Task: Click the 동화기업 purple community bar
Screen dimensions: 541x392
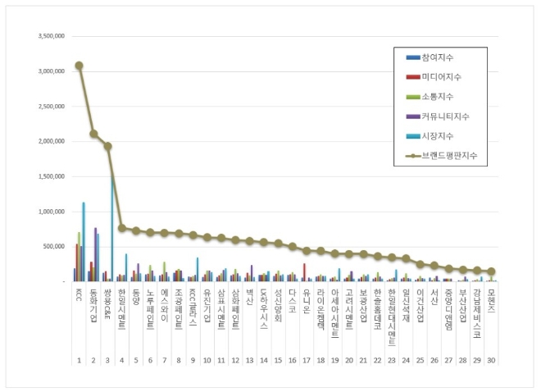Action: click(x=96, y=255)
